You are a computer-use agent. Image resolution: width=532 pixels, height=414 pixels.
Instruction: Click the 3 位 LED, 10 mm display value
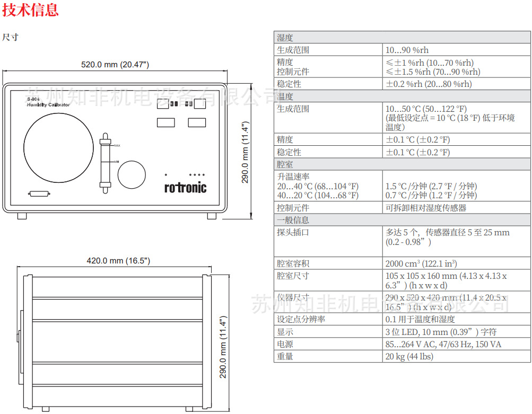[x=441, y=332]
